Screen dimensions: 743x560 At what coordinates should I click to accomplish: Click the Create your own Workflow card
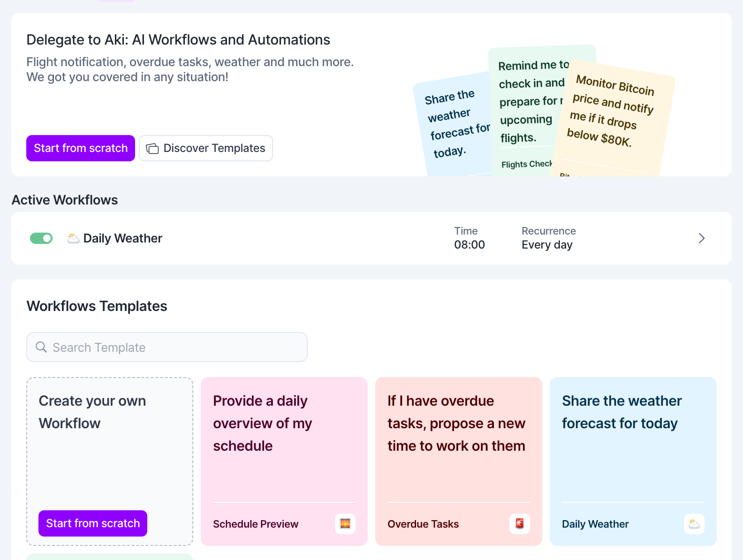click(110, 450)
